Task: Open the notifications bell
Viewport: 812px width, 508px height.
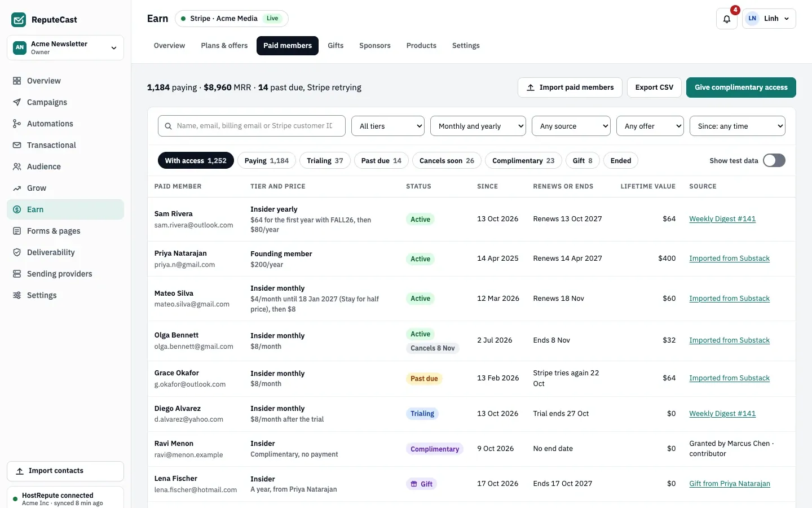Action: pos(727,19)
